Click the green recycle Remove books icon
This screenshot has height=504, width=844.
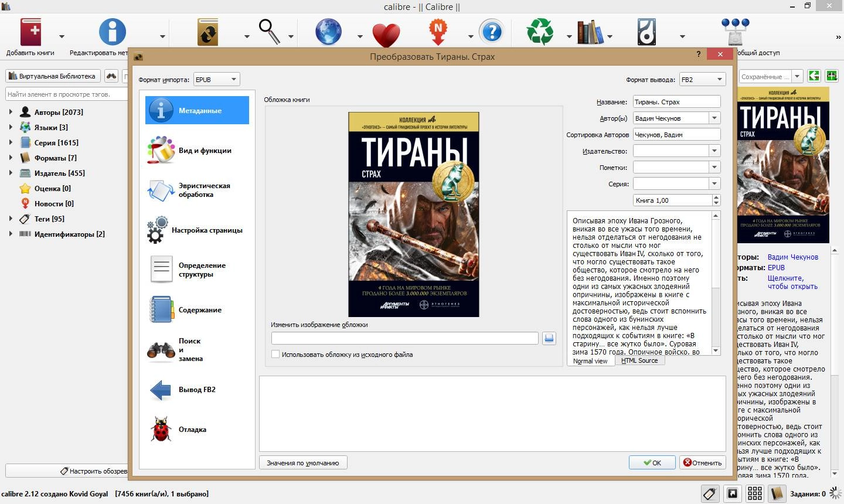pyautogui.click(x=540, y=32)
